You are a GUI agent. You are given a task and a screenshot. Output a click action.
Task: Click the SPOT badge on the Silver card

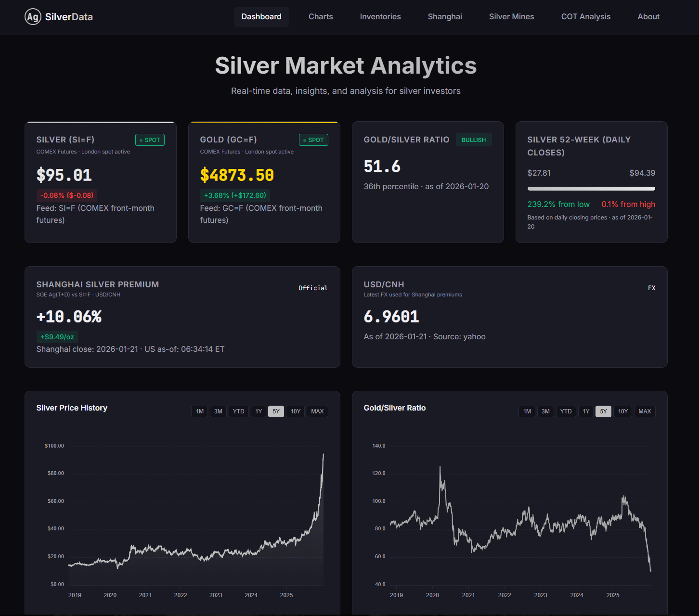tap(150, 140)
